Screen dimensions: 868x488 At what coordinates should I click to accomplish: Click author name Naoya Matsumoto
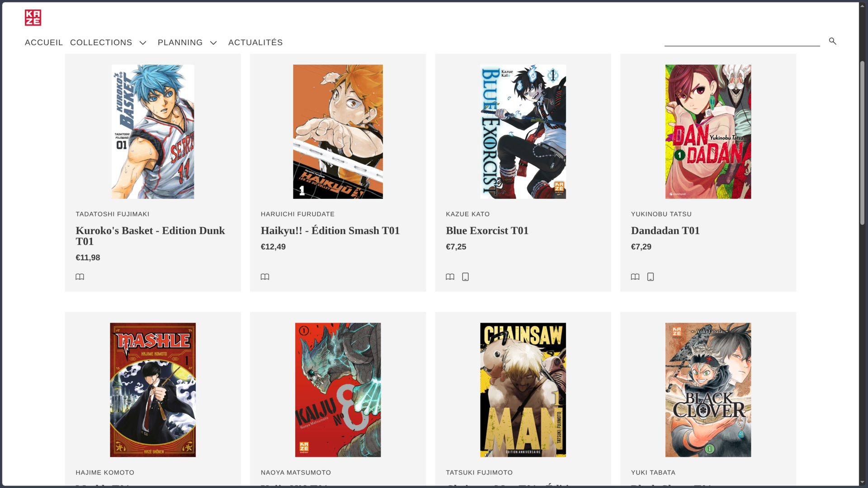coord(296,473)
